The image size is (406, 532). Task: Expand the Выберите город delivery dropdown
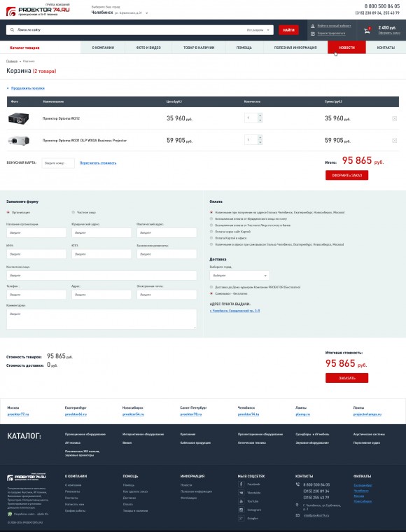(239, 276)
